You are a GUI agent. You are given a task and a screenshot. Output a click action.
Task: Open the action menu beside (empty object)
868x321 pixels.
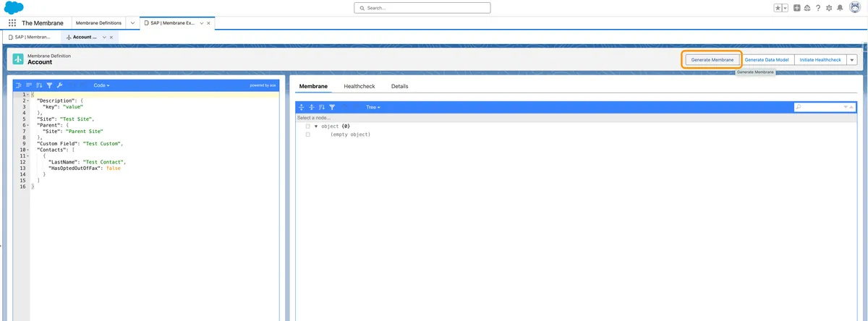tap(308, 134)
